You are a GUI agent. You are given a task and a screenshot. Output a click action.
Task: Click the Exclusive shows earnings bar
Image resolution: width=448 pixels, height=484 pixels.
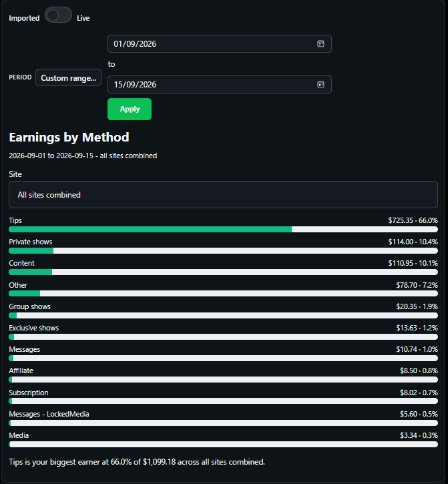pos(223,336)
